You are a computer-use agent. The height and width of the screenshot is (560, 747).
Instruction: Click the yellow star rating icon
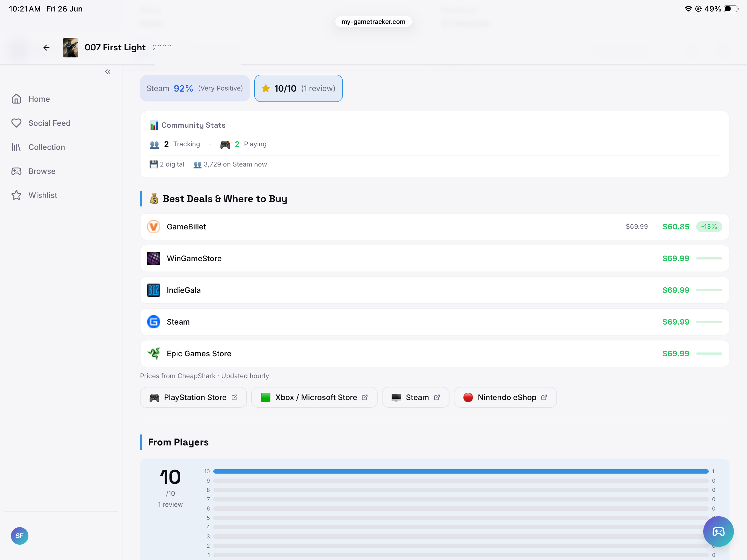point(266,88)
